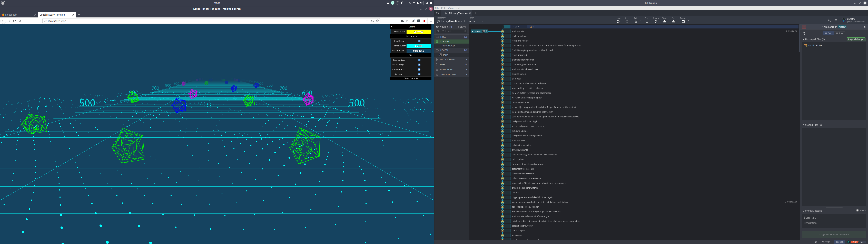The width and height of the screenshot is (868, 244).
Task: Uncheck the Rechtswissen filter checkbox
Action: click(419, 60)
